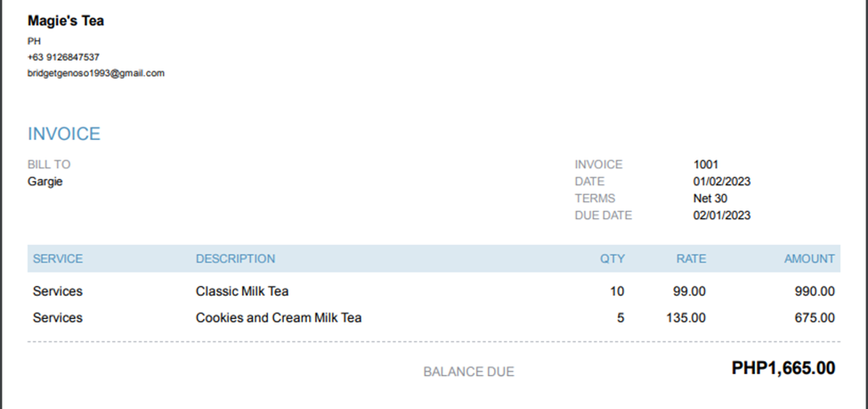Click the 990.00 amount value
The height and width of the screenshot is (409, 868).
tap(815, 291)
